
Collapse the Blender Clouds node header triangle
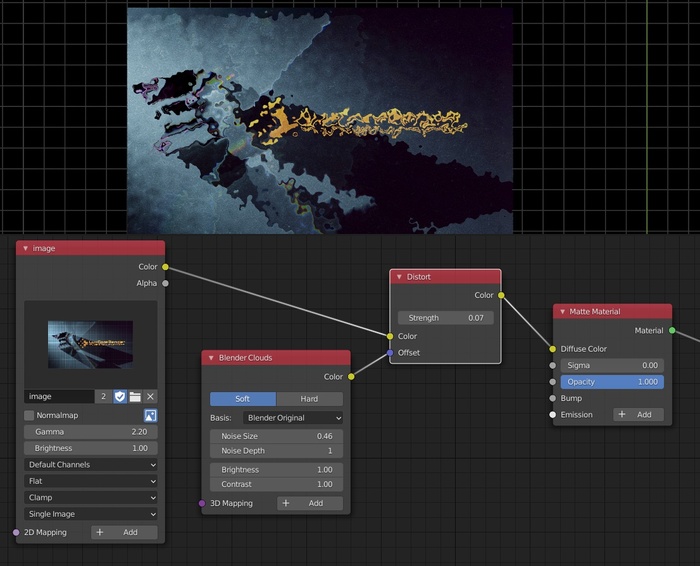tap(211, 358)
